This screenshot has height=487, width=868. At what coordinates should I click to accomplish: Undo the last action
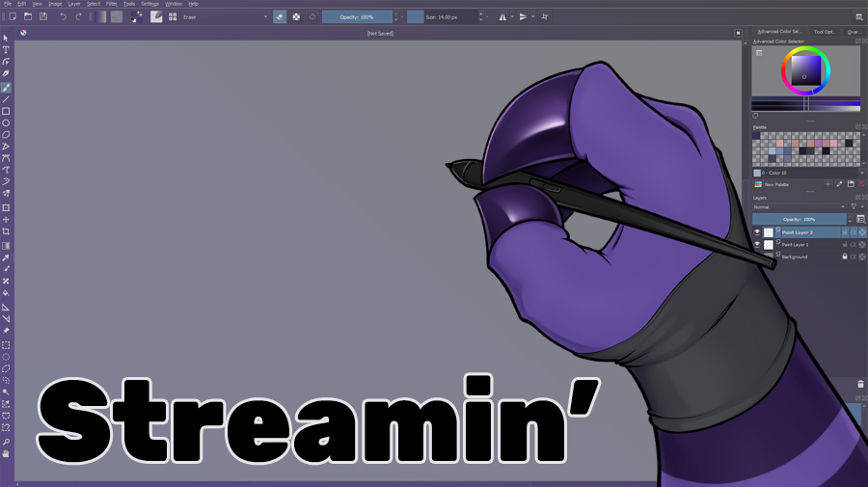[63, 17]
